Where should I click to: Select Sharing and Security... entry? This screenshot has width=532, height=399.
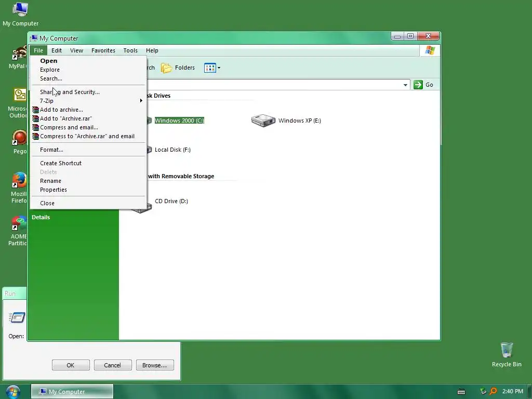point(88,92)
